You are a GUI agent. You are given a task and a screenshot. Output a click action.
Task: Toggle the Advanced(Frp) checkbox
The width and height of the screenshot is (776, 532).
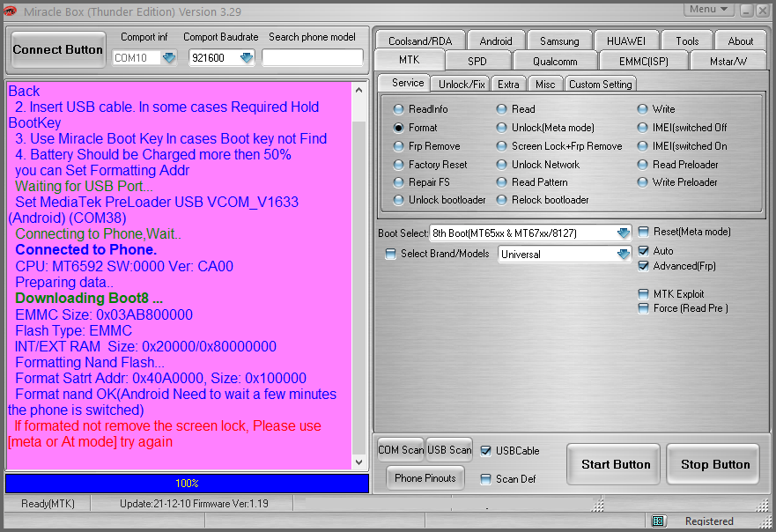(x=643, y=266)
